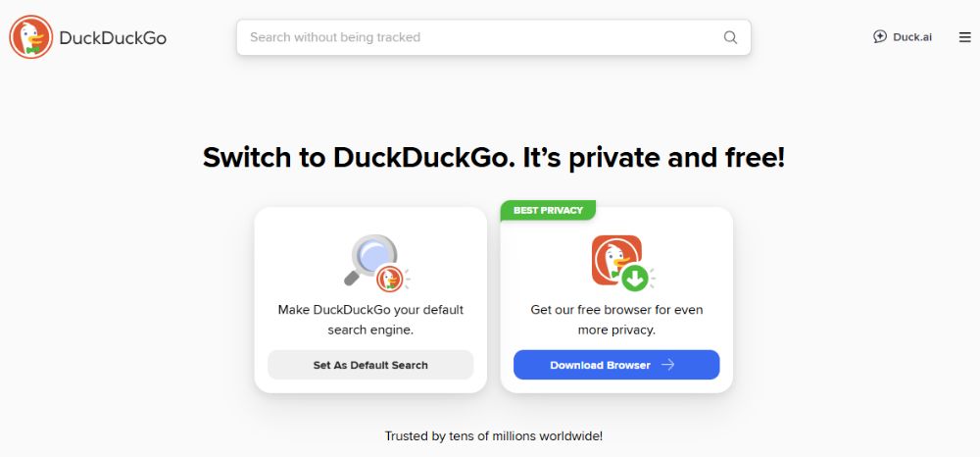980x457 pixels.
Task: Click the Download Browser button label
Action: pyautogui.click(x=600, y=365)
